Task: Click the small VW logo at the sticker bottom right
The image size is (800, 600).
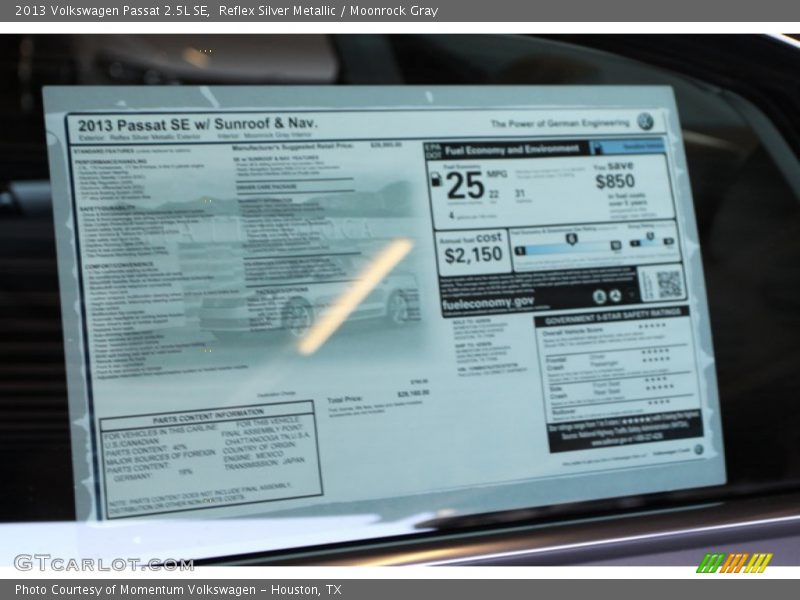Action: point(698,449)
